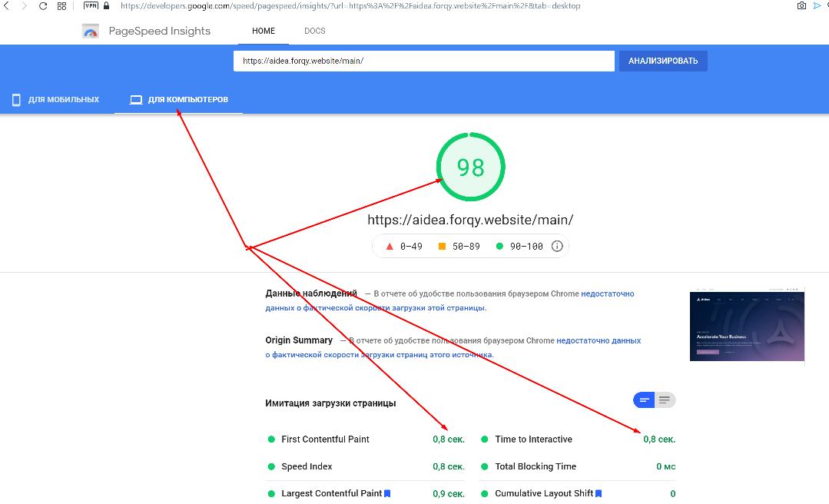Click the VPN badge in address bar
829x504 pixels.
[x=91, y=6]
